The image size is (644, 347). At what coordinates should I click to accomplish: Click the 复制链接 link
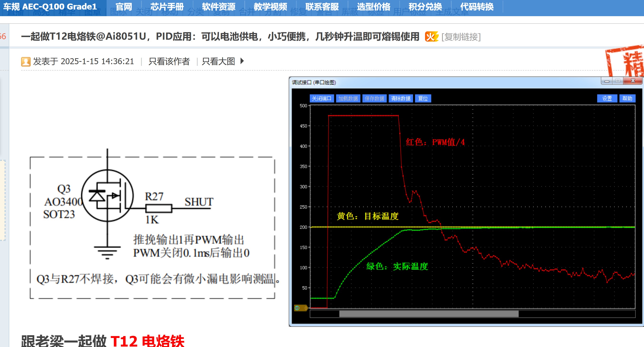[461, 37]
